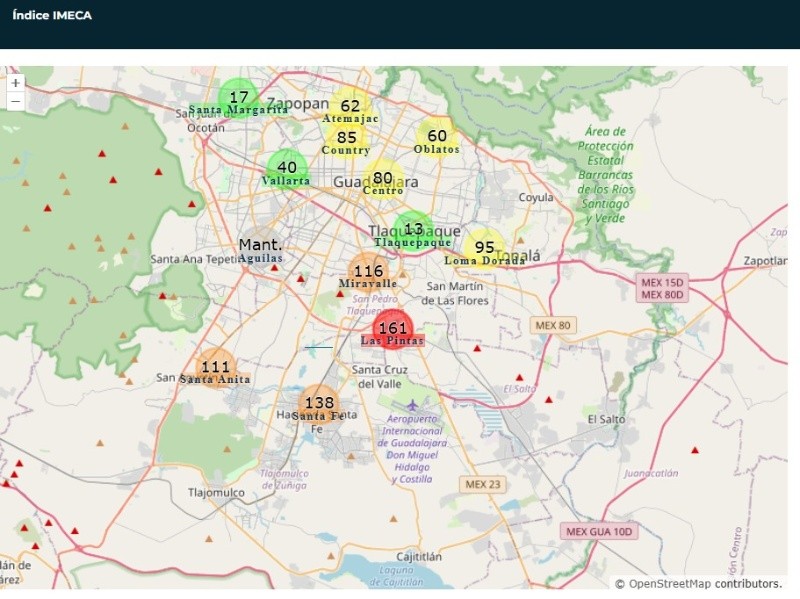Open the Country station marker showing 85
The height and width of the screenshot is (599, 800).
346,139
